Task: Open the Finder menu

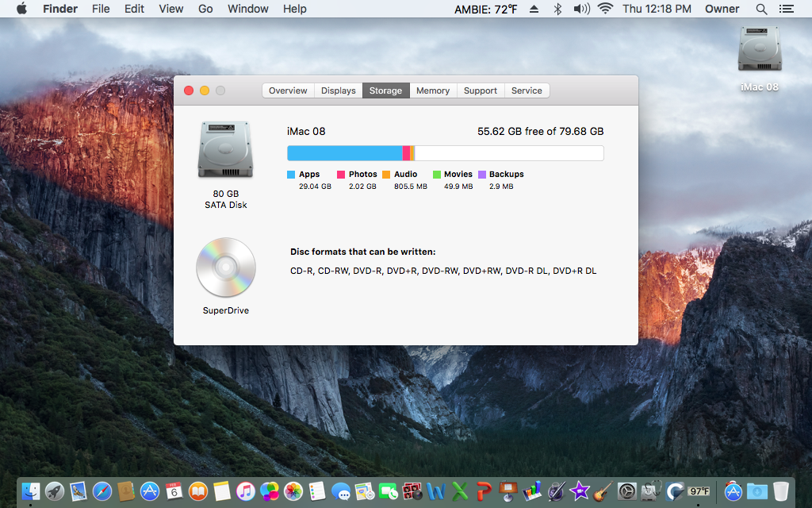Action: (60, 9)
